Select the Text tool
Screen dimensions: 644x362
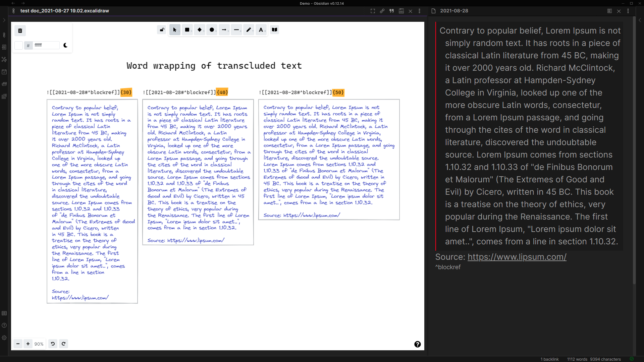click(x=261, y=30)
